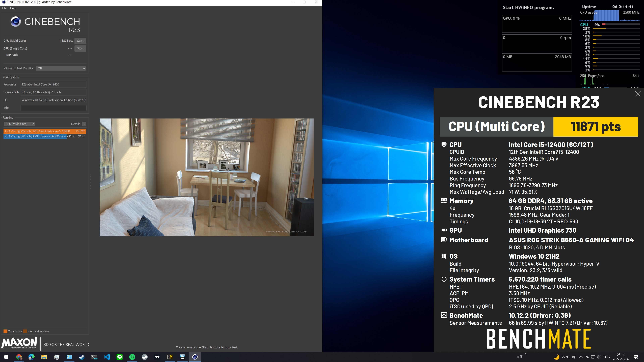Click the GPU 0 % monitor box

[x=537, y=24]
